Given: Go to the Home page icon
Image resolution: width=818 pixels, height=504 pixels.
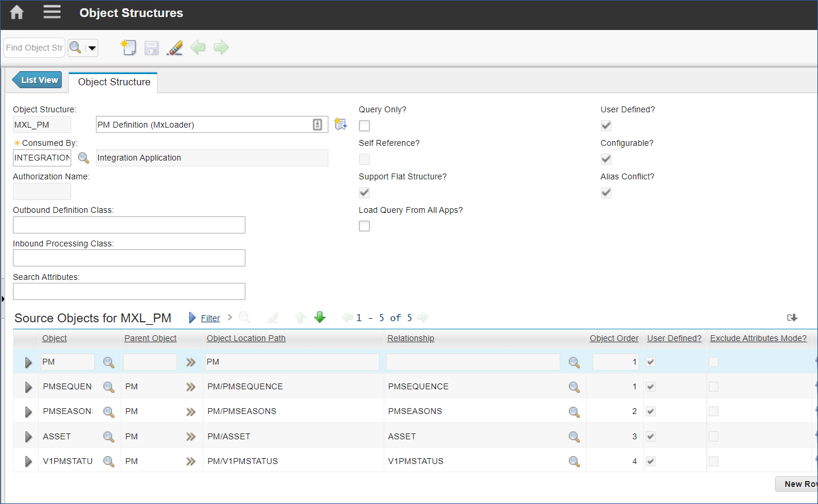Looking at the screenshot, I should [16, 12].
